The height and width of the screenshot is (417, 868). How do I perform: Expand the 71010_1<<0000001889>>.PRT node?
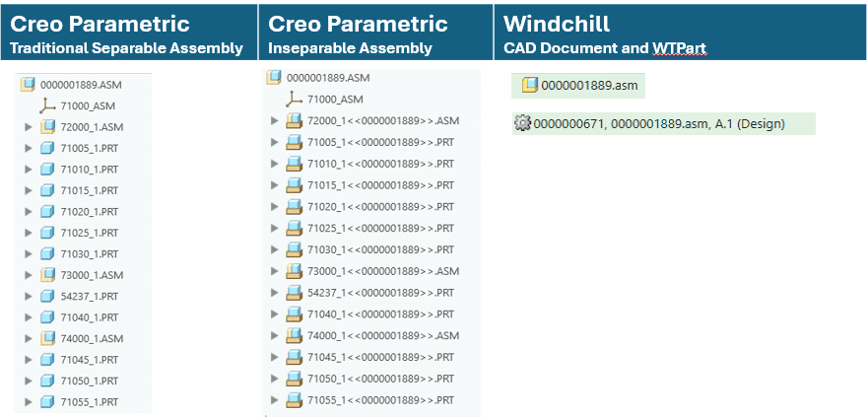tap(275, 164)
